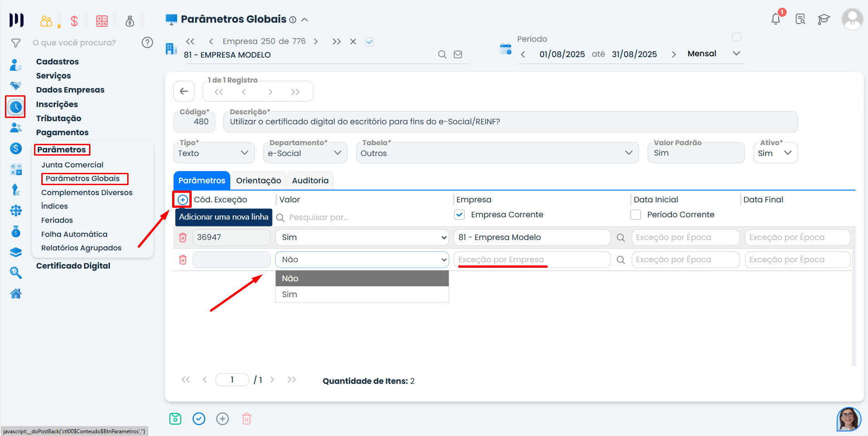Delete the exception row 36947

(x=183, y=237)
